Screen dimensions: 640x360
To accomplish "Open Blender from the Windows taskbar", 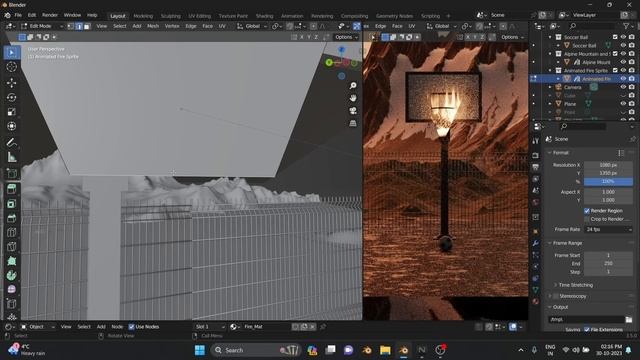I will tap(404, 350).
